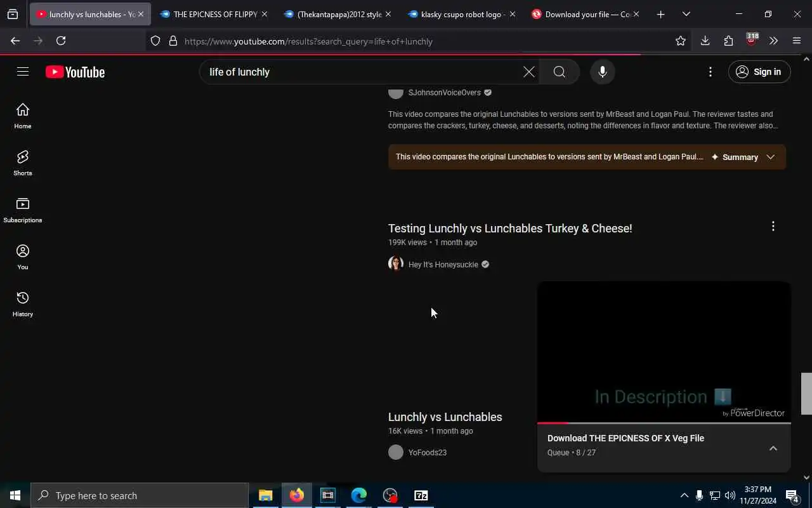List all tabs dropdown arrow
812x508 pixels.
(686, 14)
